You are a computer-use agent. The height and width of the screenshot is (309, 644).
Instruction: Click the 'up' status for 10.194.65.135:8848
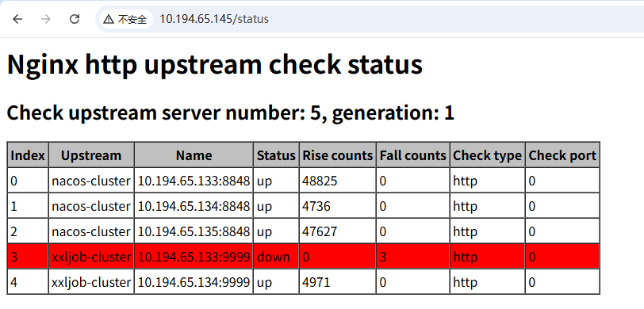point(265,232)
